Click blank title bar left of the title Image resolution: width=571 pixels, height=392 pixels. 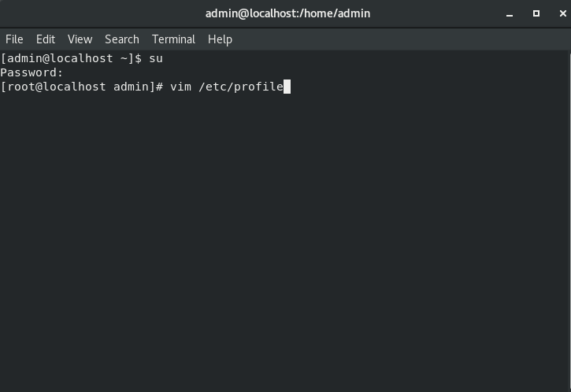coord(95,13)
